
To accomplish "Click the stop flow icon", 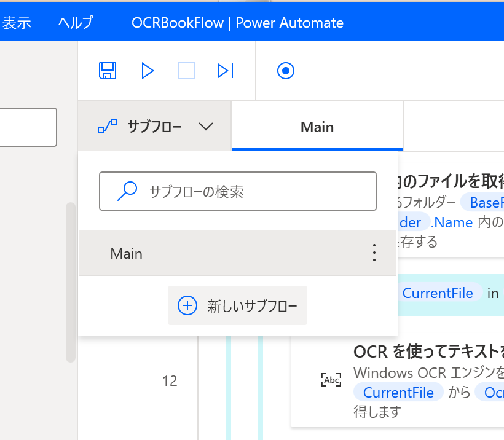I will pos(186,71).
